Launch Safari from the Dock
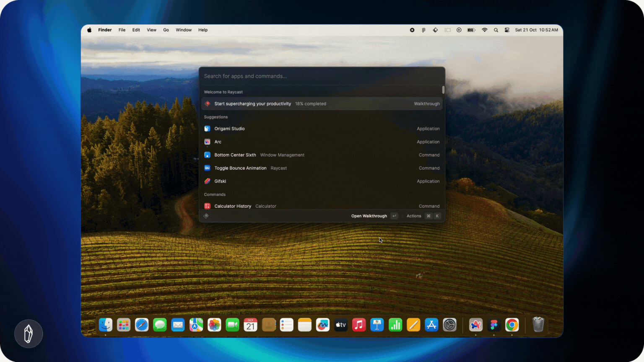The width and height of the screenshot is (644, 362). (142, 325)
